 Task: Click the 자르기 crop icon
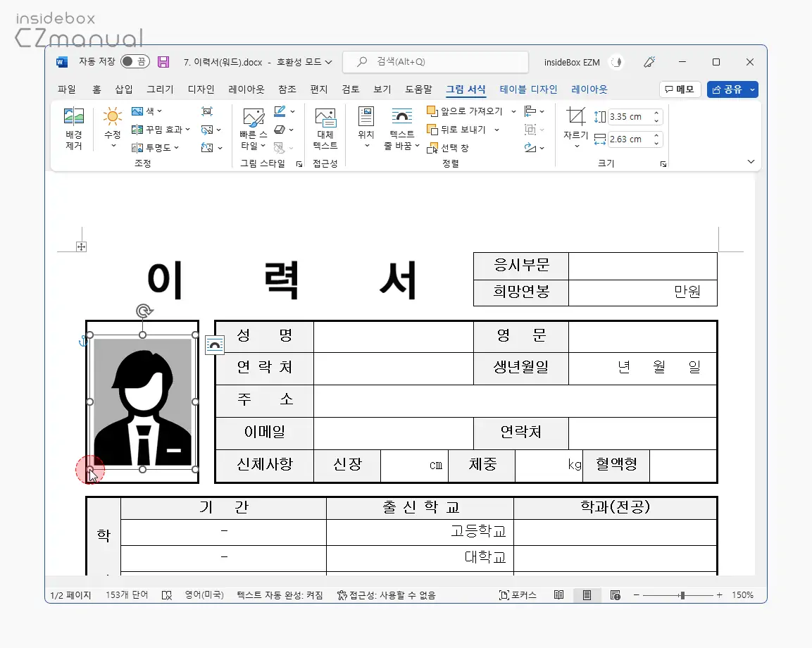tap(575, 116)
